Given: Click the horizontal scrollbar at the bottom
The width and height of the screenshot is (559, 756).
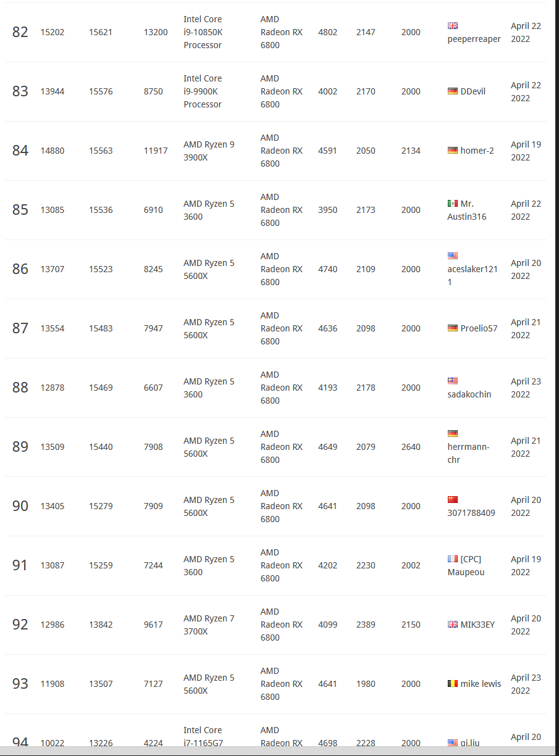Looking at the screenshot, I should (x=279, y=751).
